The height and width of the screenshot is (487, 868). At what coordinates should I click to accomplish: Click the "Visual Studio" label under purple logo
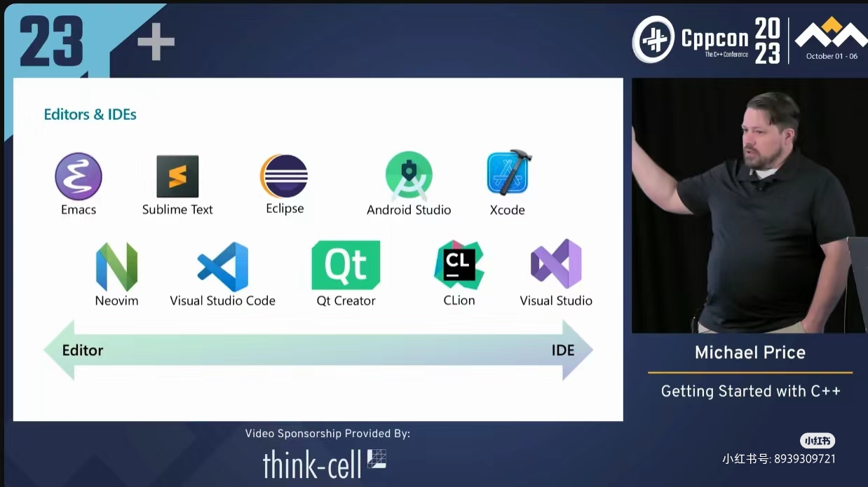click(556, 301)
